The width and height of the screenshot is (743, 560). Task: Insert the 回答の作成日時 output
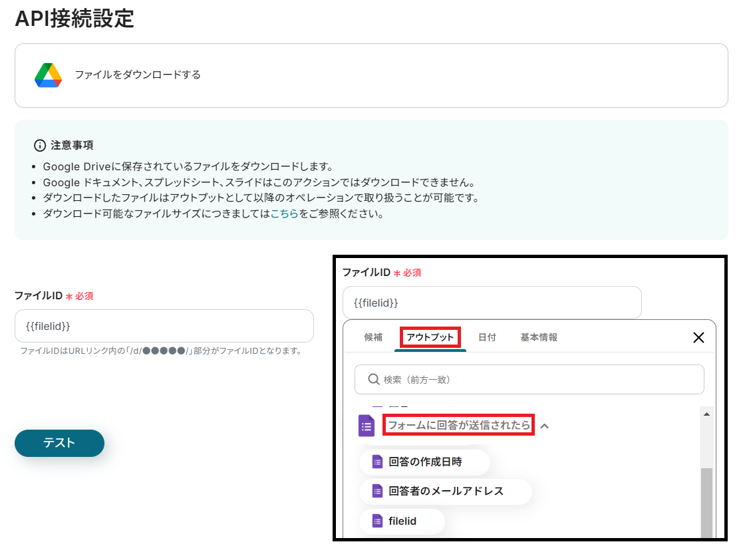point(424,462)
